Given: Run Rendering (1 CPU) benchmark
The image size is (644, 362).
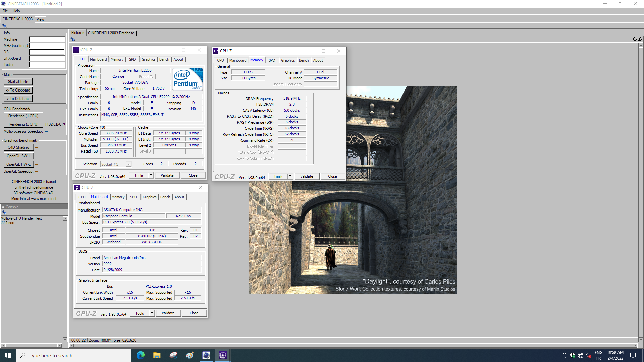Looking at the screenshot, I should pos(23,116).
